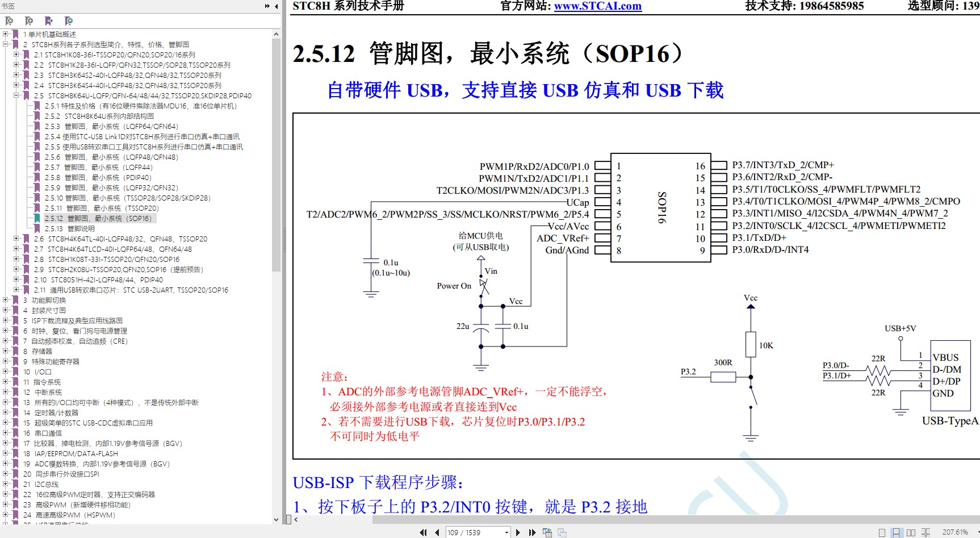Open bookmark 5 ISP下载流程及典型应用线路图
The image size is (980, 538).
pos(73,320)
